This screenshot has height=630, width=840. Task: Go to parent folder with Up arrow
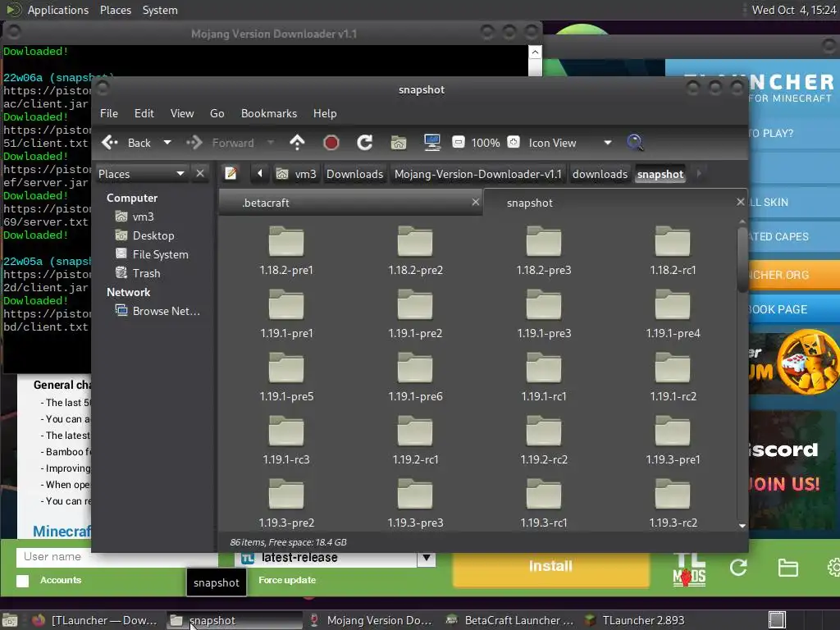(x=297, y=143)
